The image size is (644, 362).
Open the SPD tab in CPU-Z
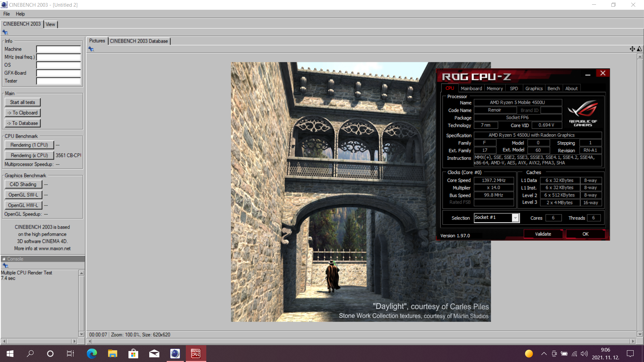pos(514,88)
